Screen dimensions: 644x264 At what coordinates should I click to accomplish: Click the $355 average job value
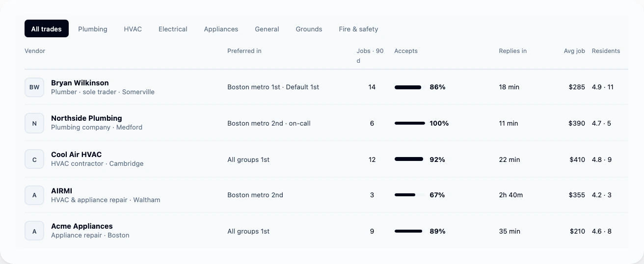tap(577, 195)
